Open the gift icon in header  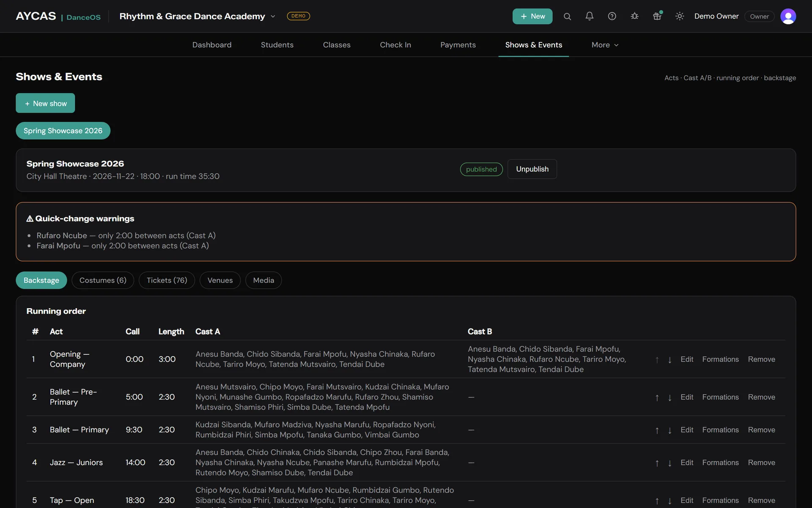657,16
